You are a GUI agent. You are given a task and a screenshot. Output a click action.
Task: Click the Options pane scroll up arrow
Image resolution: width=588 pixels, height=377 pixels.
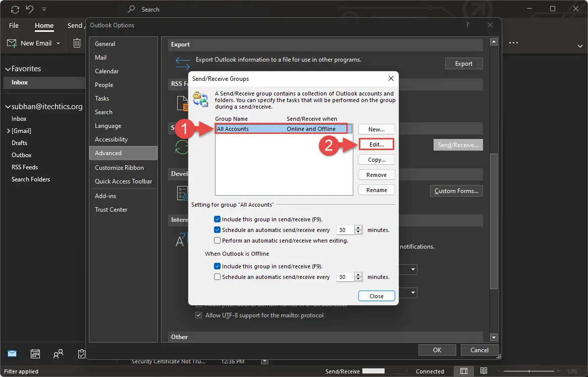point(494,41)
